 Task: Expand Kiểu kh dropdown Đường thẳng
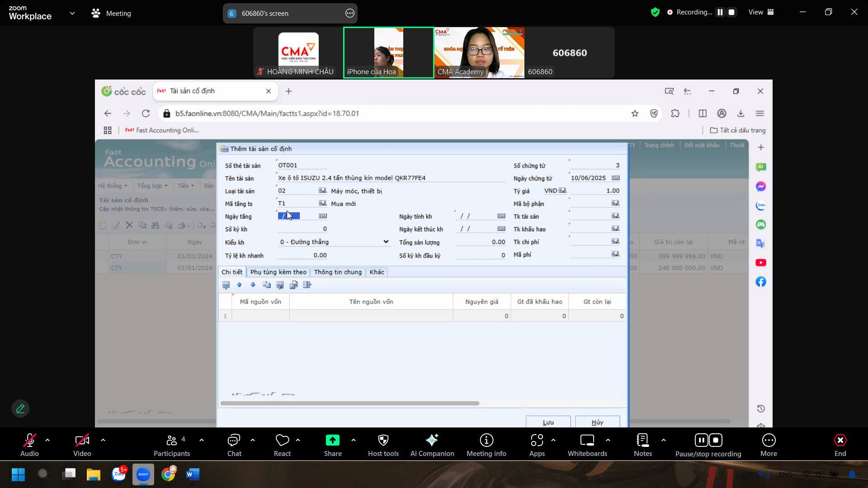point(386,242)
